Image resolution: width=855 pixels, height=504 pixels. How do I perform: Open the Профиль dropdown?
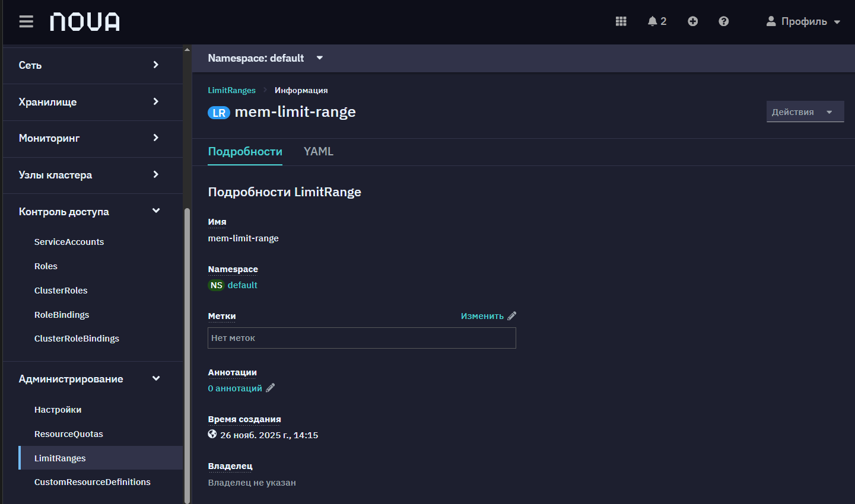point(804,21)
